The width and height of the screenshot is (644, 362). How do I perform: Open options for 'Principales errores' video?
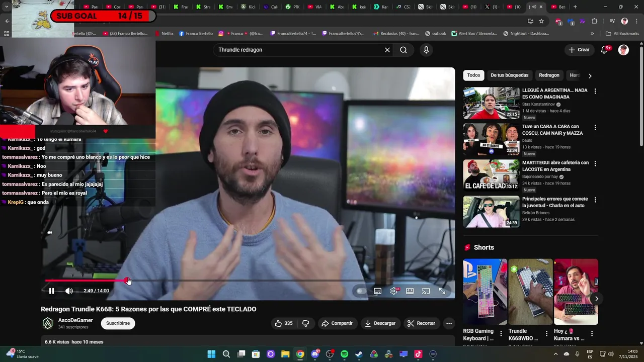(595, 200)
